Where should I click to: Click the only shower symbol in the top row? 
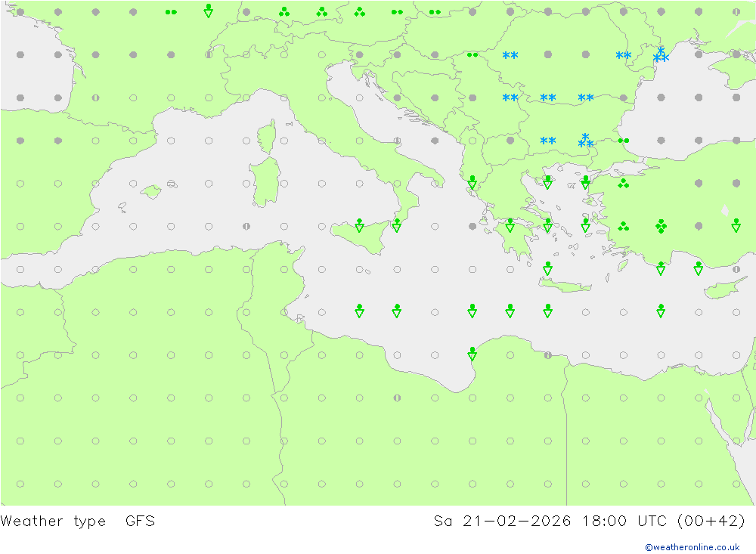[x=209, y=11]
